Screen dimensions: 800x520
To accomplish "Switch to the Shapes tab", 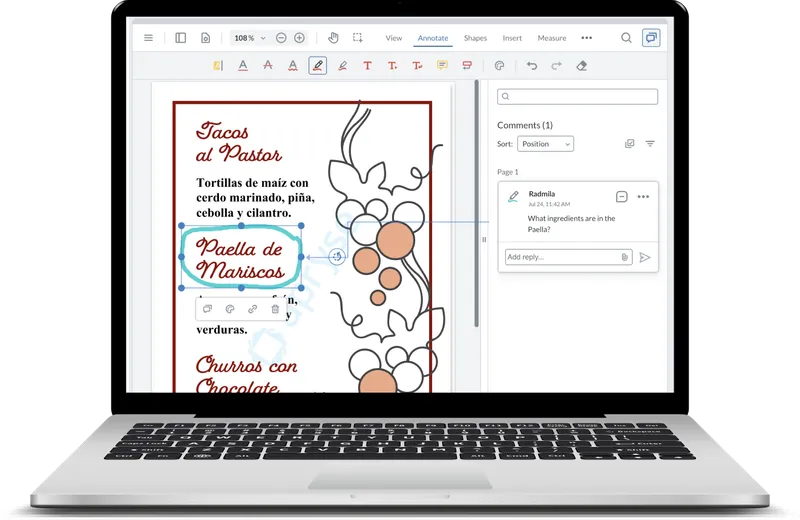I will click(475, 38).
